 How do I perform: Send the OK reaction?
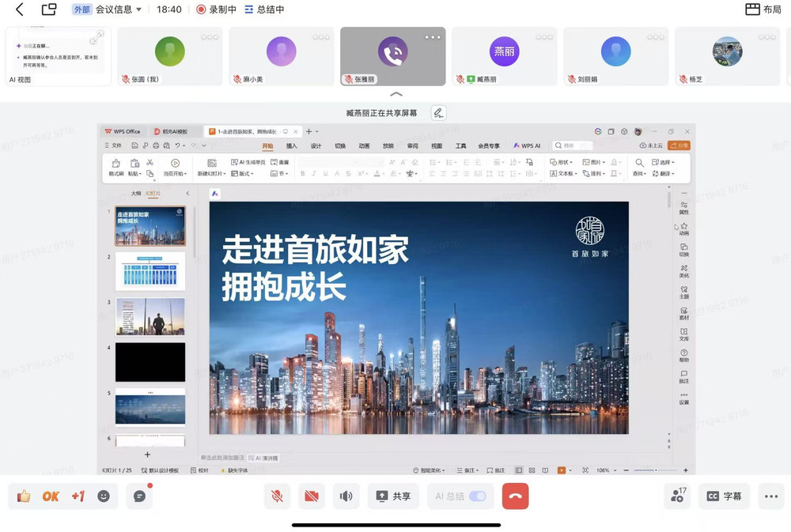coord(51,496)
